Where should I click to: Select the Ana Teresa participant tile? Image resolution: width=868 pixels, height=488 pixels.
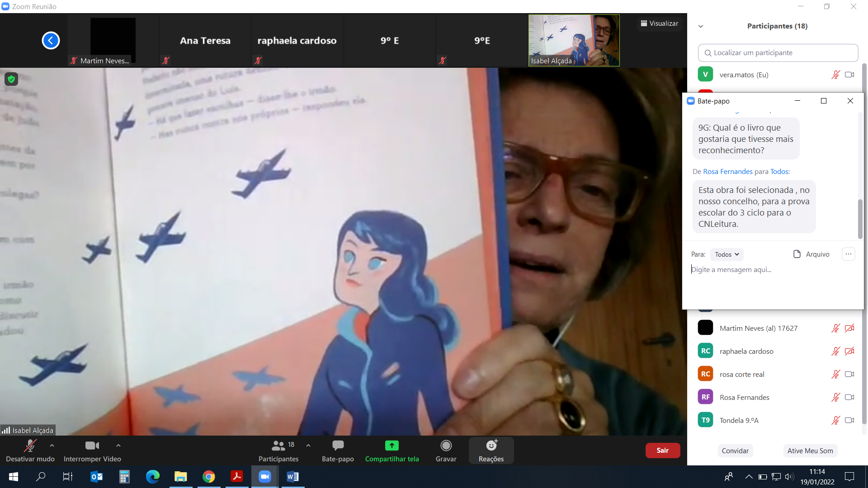click(x=205, y=41)
